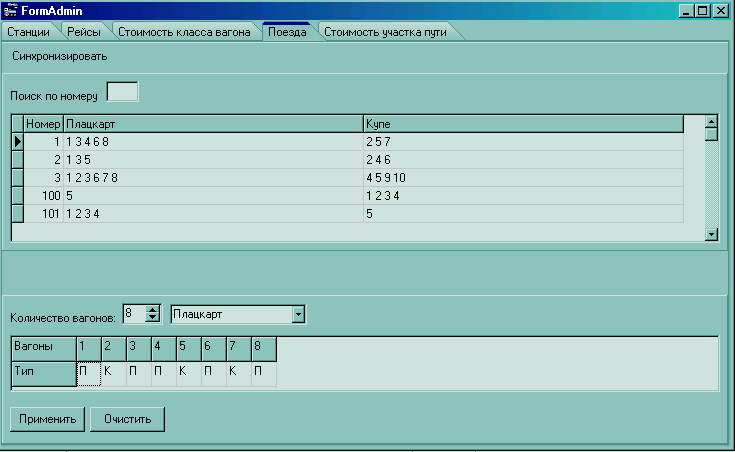Open the Плацкарт wagon type dropdown
Screen dimensions: 735x452
tap(298, 315)
